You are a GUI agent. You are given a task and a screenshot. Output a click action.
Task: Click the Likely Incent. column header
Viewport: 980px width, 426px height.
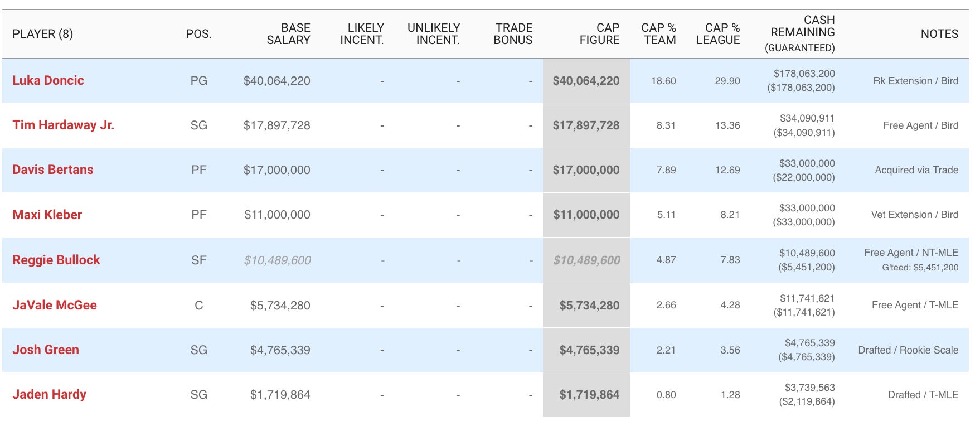tap(362, 34)
